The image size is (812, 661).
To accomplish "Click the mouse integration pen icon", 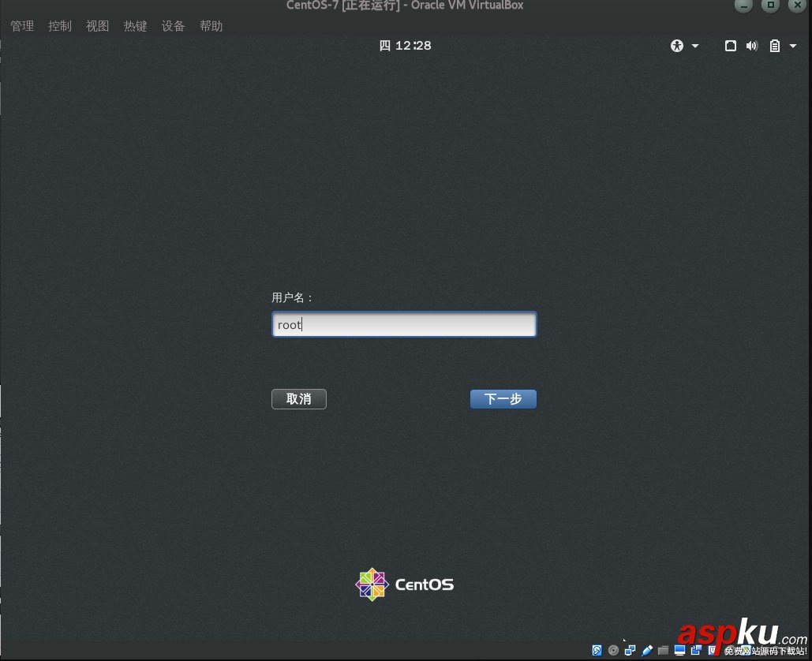I will (648, 650).
